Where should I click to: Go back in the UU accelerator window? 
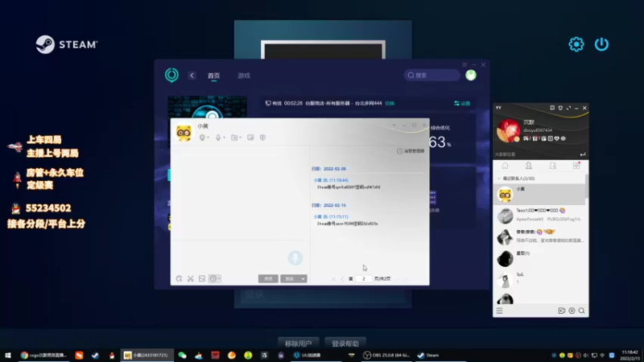192,76
